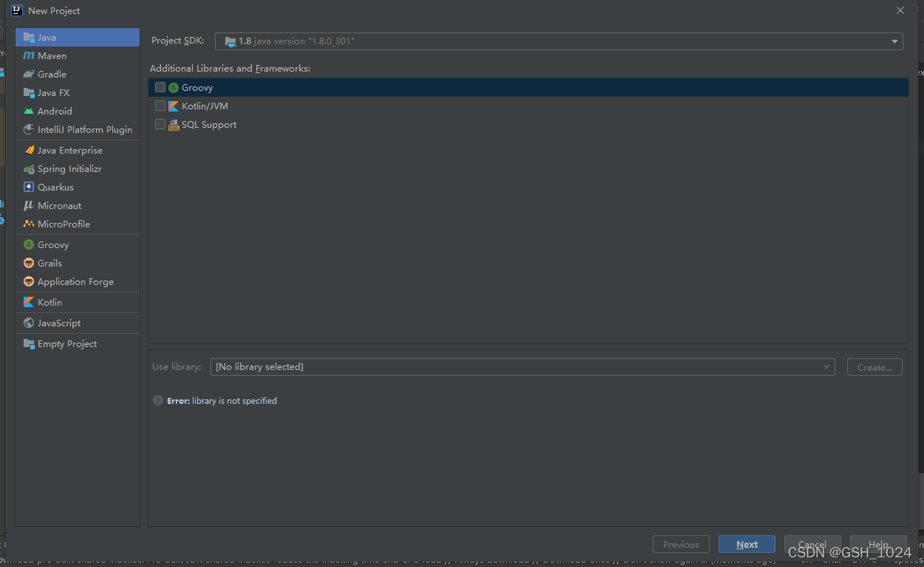Choose Quarkus from project list
Viewport: 924px width, 567px height.
tap(78, 187)
